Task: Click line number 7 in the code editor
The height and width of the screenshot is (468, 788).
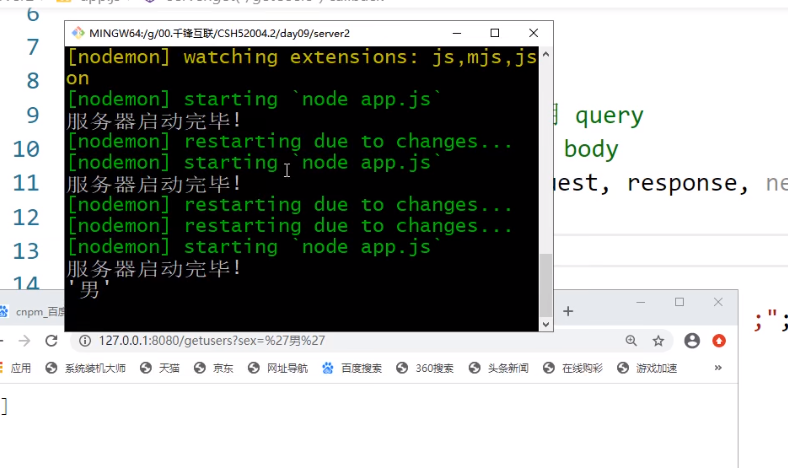Action: (33, 47)
